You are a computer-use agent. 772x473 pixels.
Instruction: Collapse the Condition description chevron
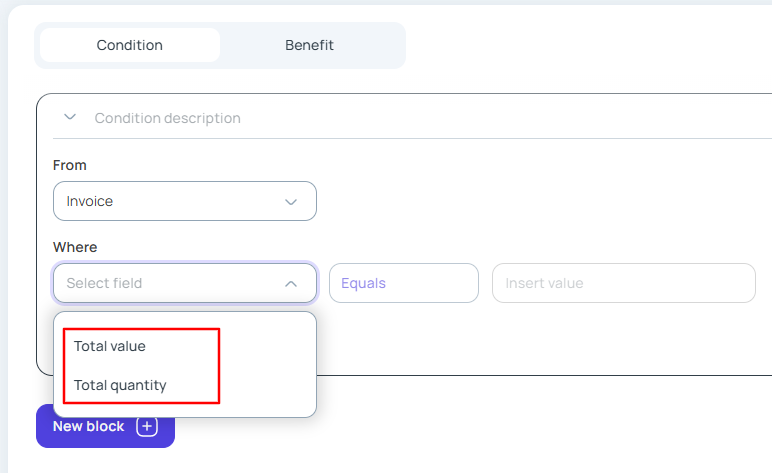click(70, 117)
